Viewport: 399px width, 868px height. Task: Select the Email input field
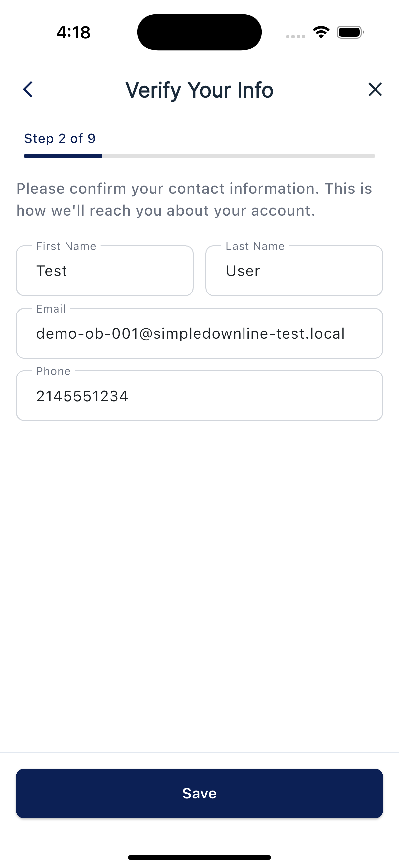click(x=199, y=333)
